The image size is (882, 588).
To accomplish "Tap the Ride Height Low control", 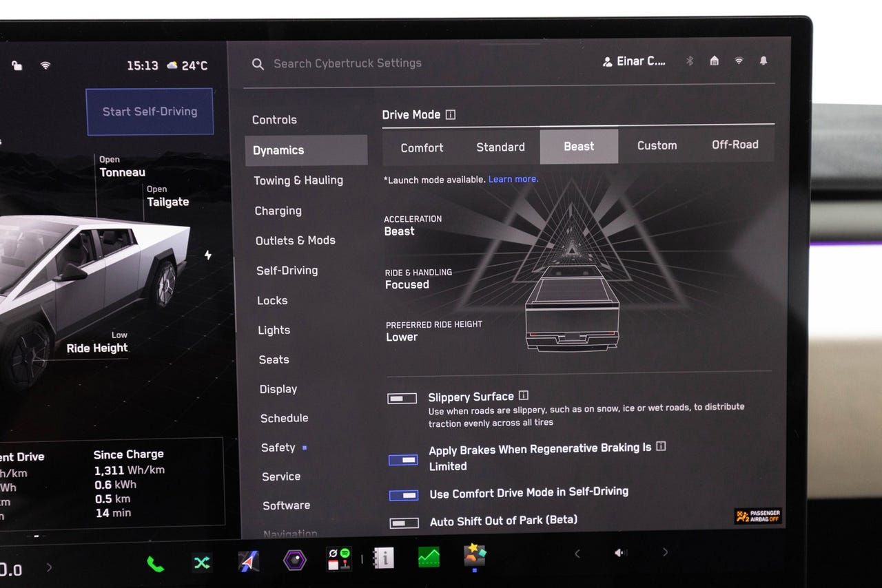I will pyautogui.click(x=97, y=342).
